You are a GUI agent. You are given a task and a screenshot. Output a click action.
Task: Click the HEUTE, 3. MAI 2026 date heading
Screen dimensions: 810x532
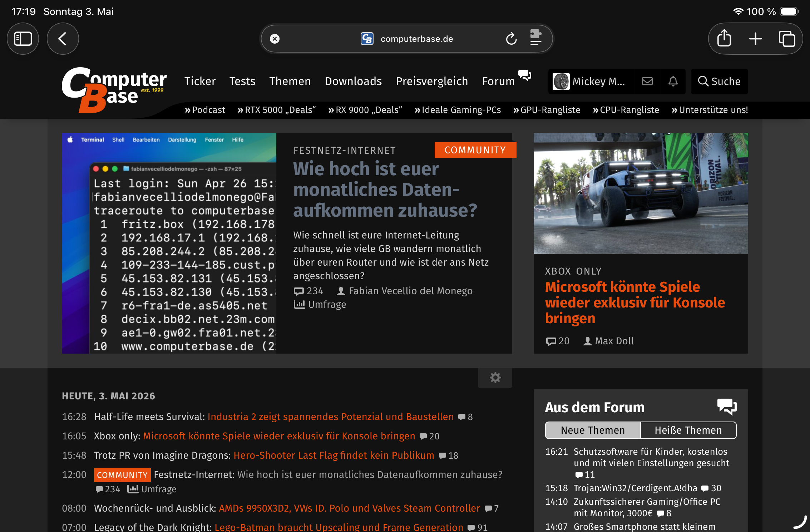108,396
